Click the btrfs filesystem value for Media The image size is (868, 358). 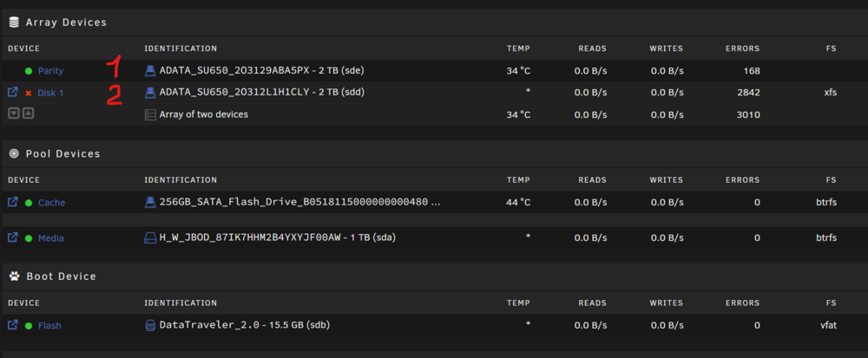[x=826, y=238]
